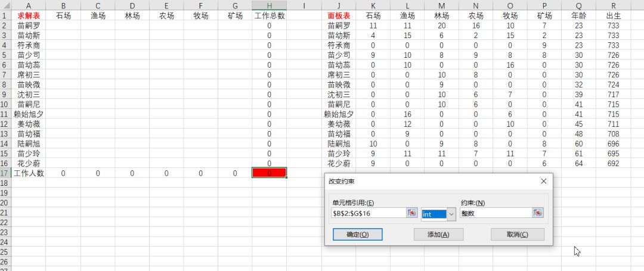
Task: Click the 工作总数 header cell
Action: tap(269, 15)
